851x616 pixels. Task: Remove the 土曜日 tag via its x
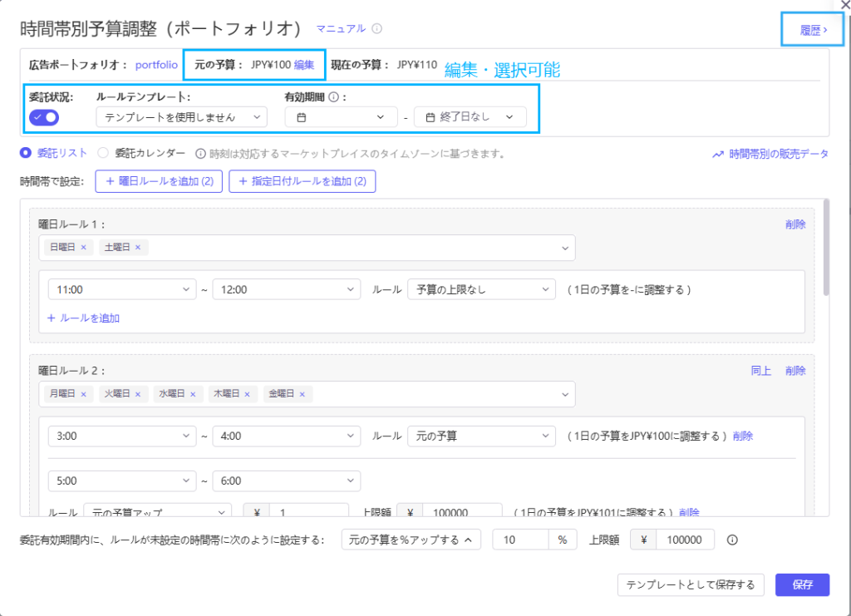[x=138, y=248]
